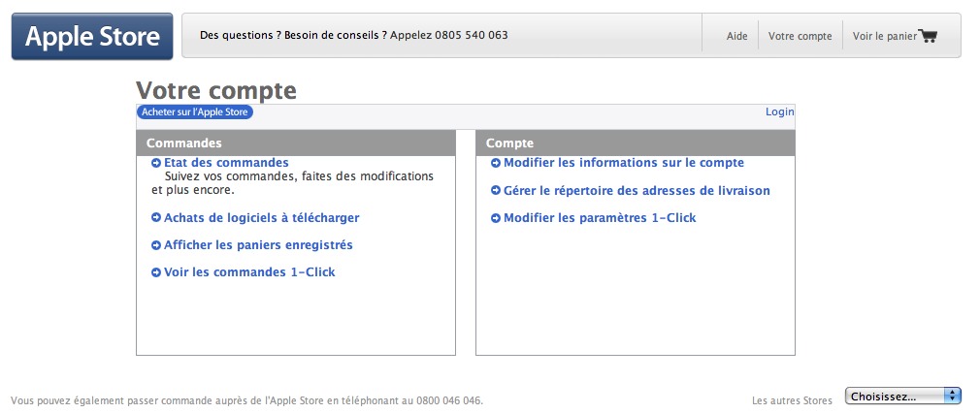980x413 pixels.
Task: Open Etat des commandes link
Action: (x=226, y=163)
